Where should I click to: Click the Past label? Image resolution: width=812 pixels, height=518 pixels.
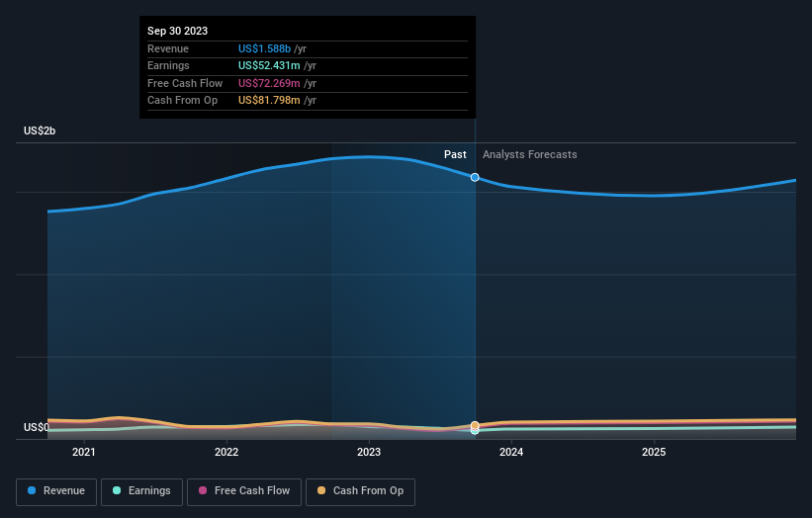pyautogui.click(x=455, y=154)
